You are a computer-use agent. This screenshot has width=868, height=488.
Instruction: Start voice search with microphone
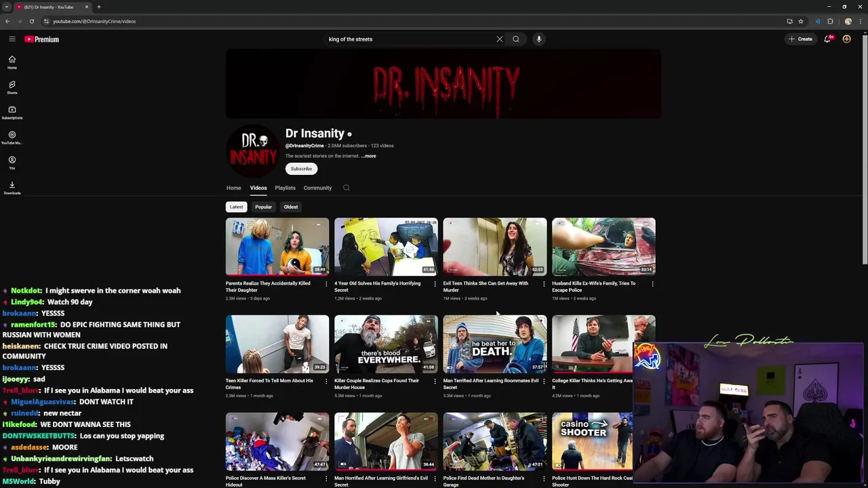click(539, 39)
